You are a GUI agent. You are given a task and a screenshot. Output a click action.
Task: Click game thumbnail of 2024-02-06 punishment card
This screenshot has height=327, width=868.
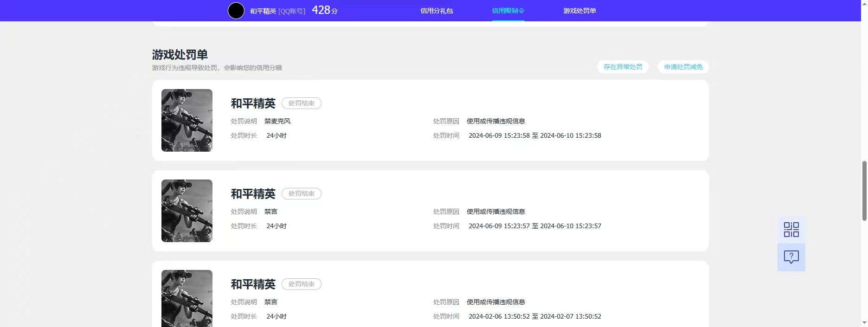[187, 298]
